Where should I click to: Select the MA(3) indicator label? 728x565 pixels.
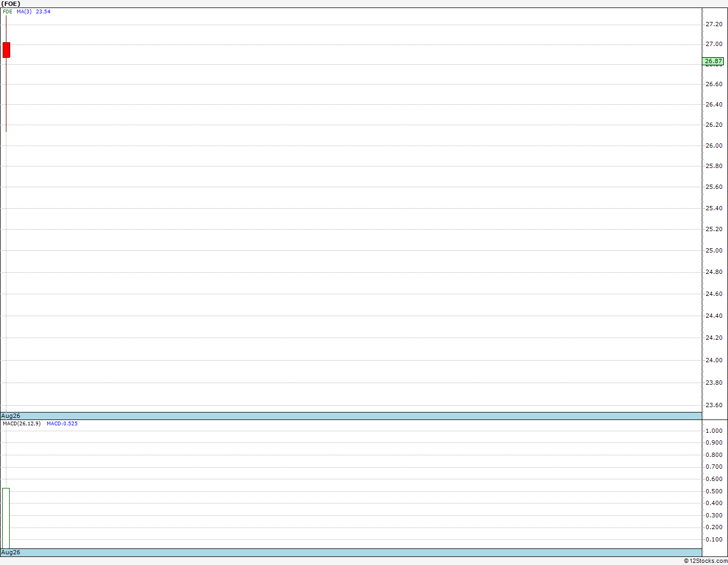[x=24, y=11]
